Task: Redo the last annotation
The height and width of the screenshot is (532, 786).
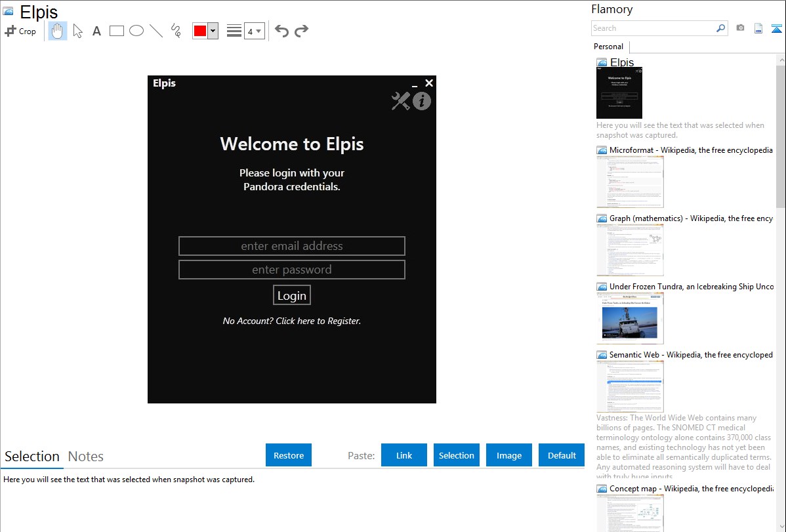Action: (x=301, y=31)
